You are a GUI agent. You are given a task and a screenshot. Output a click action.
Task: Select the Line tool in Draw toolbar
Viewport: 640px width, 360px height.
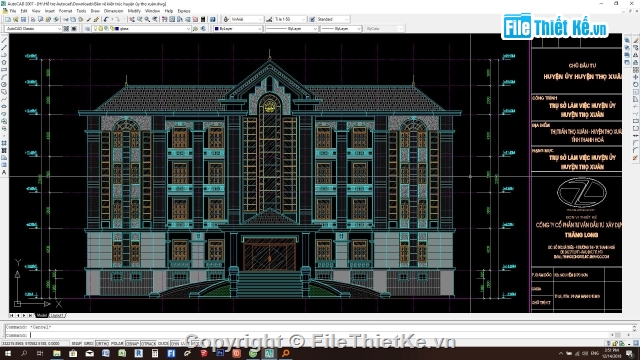[x=4, y=40]
